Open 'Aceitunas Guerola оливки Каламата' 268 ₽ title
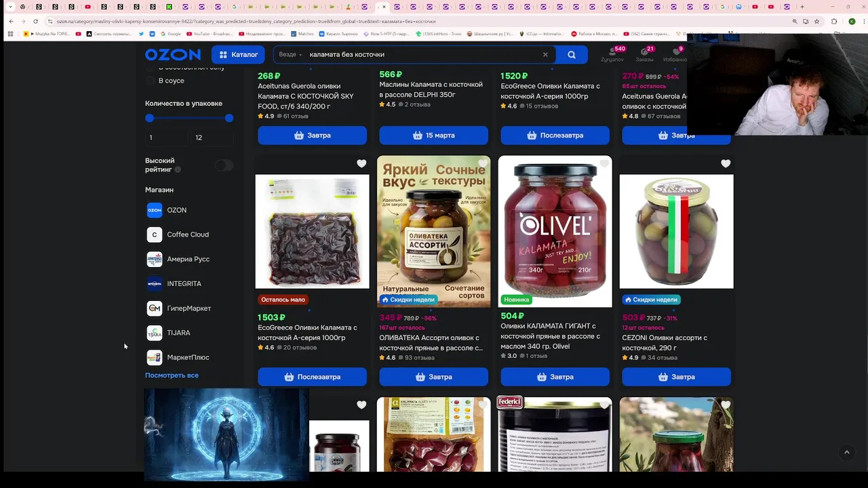Viewport: 868px width, 488px height. point(306,96)
